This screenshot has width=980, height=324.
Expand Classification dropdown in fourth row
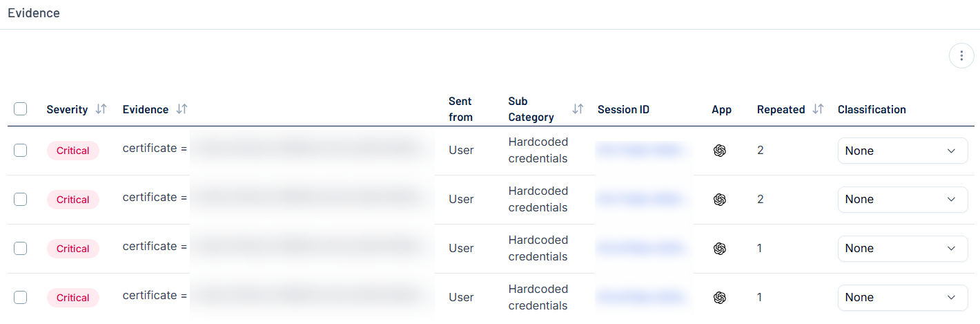pyautogui.click(x=902, y=297)
